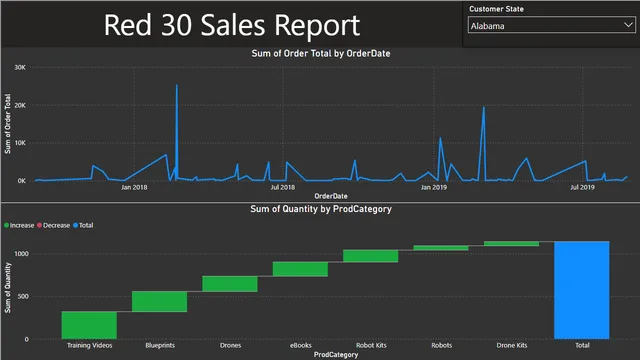Click the 10K y-axis label

pos(20,143)
